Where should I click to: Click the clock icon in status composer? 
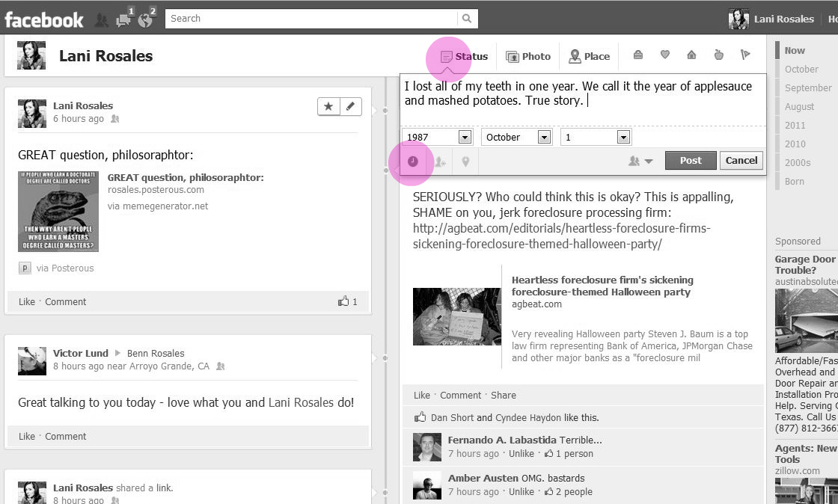point(412,161)
